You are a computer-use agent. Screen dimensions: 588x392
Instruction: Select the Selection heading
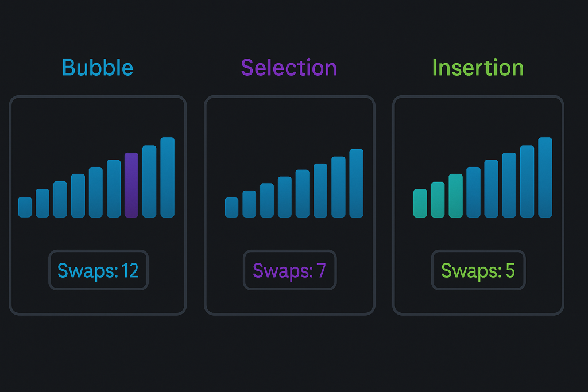pyautogui.click(x=289, y=68)
